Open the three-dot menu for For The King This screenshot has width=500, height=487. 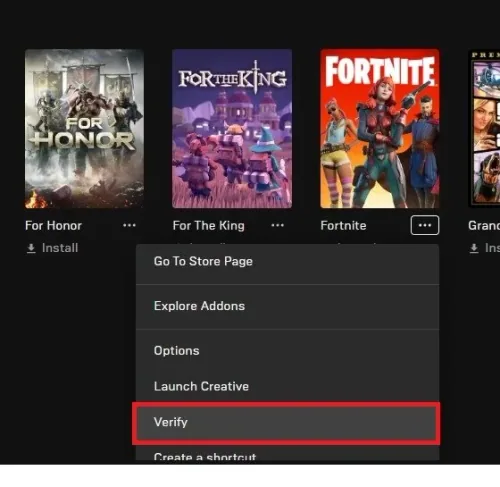[277, 225]
